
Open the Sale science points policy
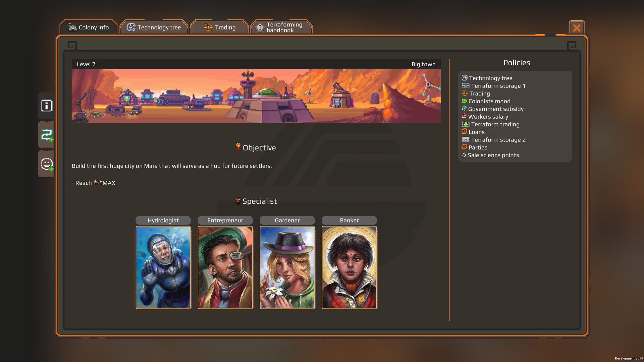[x=490, y=155]
